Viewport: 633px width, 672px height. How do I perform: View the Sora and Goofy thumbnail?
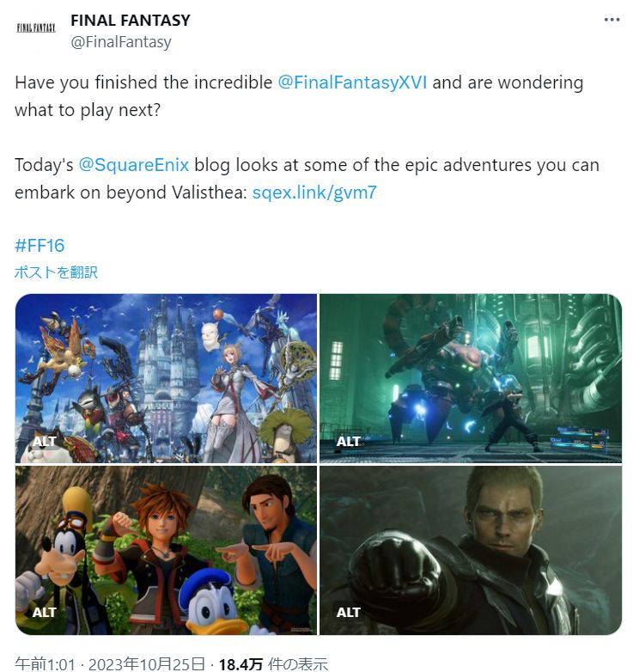point(166,550)
